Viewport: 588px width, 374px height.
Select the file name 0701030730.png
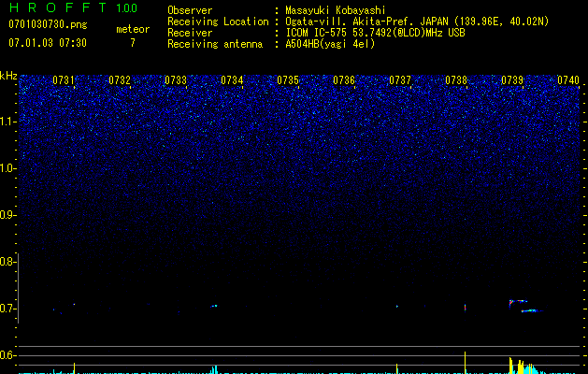pos(48,24)
